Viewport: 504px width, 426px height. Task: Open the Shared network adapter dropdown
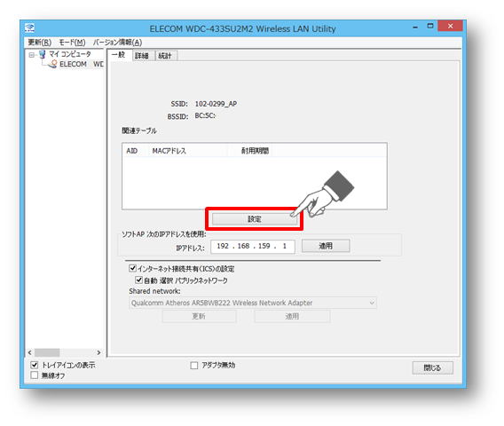253,303
